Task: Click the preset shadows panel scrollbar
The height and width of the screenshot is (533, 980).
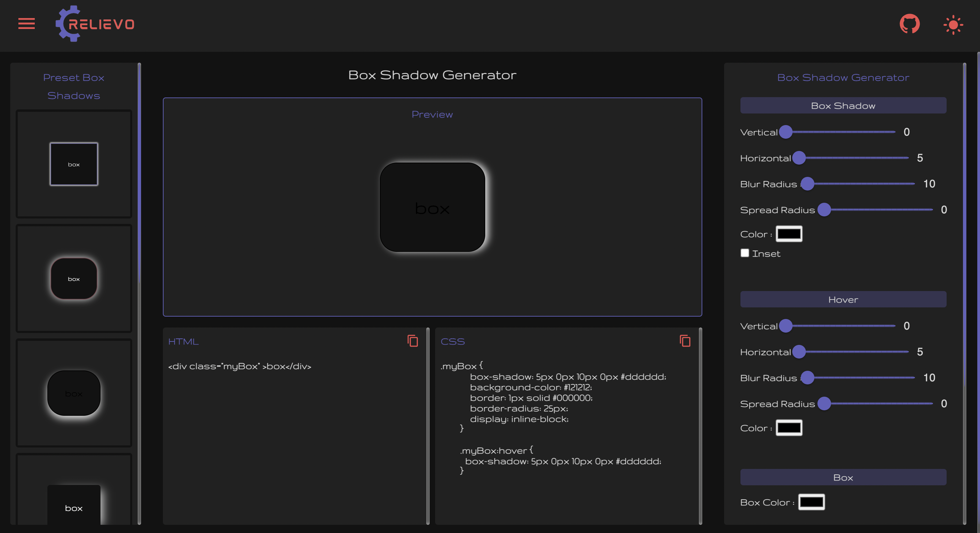Action: (139, 171)
